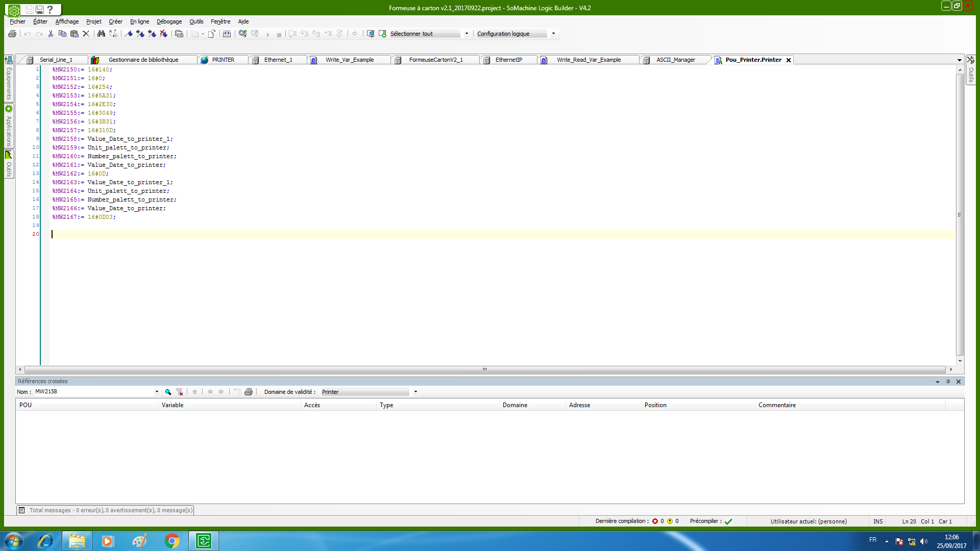The width and height of the screenshot is (980, 551).
Task: Click the print icon in cross-reference panel
Action: pos(249,392)
